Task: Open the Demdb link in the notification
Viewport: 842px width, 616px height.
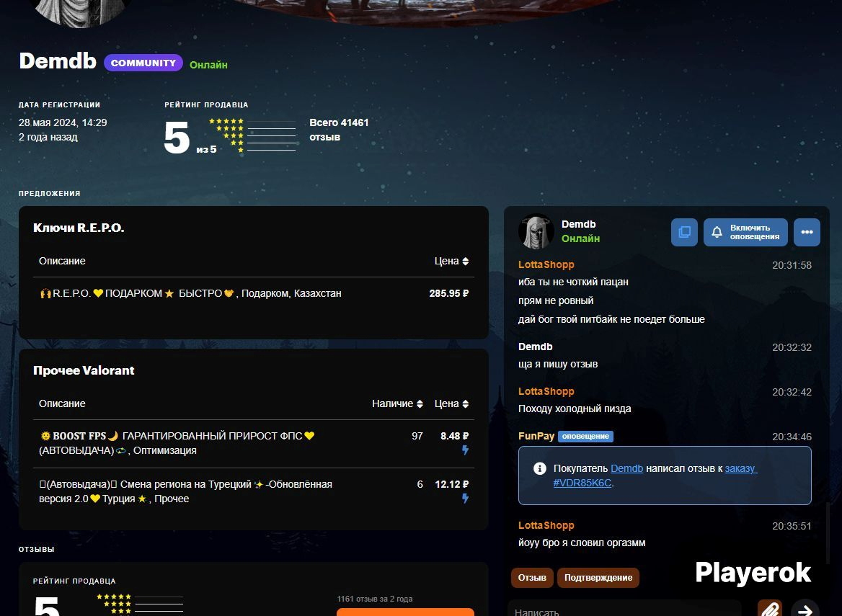Action: click(x=626, y=468)
